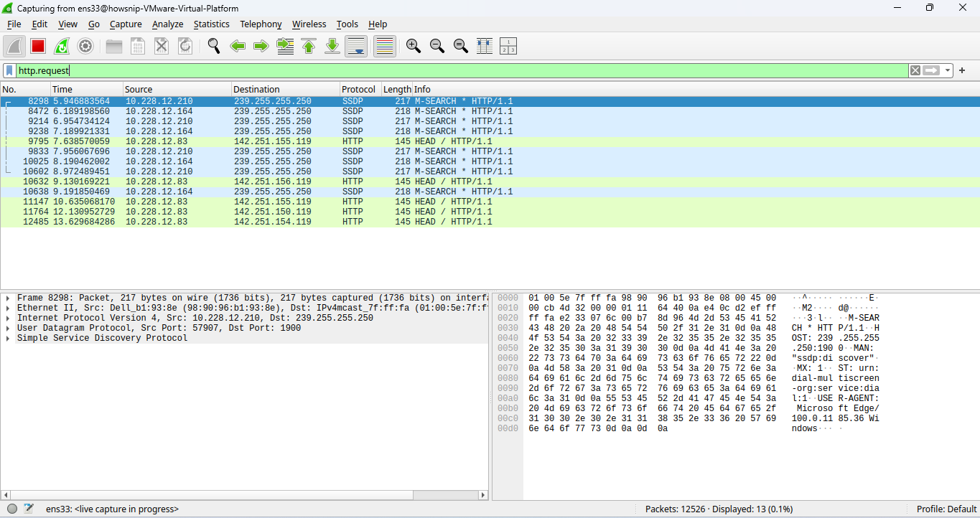Sort packets by Source column
This screenshot has width=980, height=518.
click(x=177, y=90)
